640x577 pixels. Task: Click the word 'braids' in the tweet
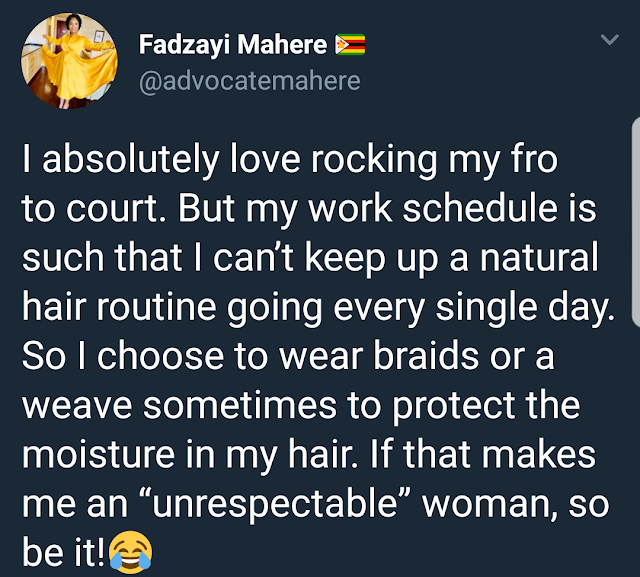tap(426, 355)
